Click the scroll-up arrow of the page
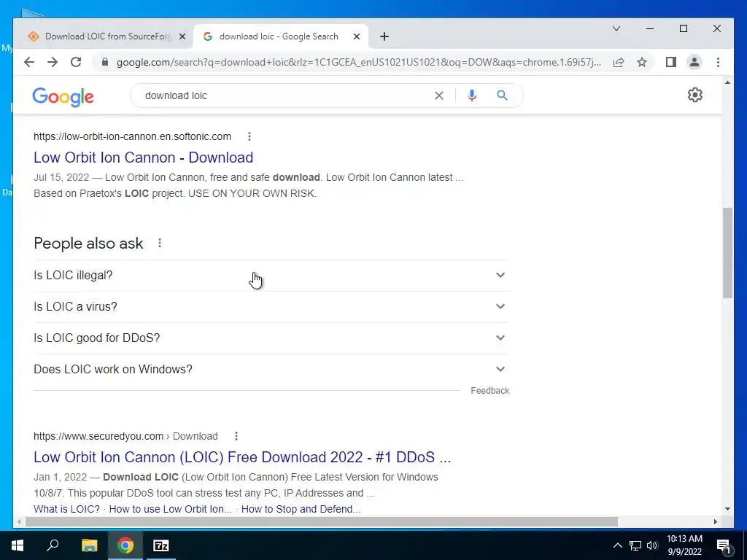This screenshot has height=560, width=747. point(727,83)
